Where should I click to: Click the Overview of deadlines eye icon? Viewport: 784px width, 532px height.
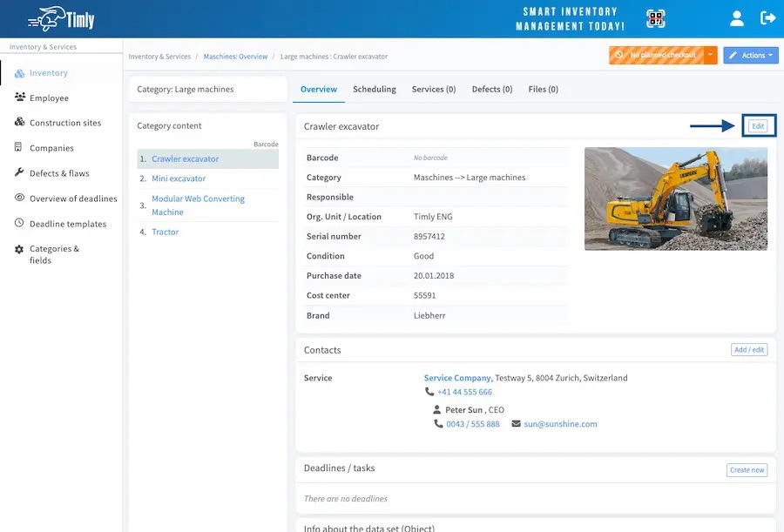19,199
